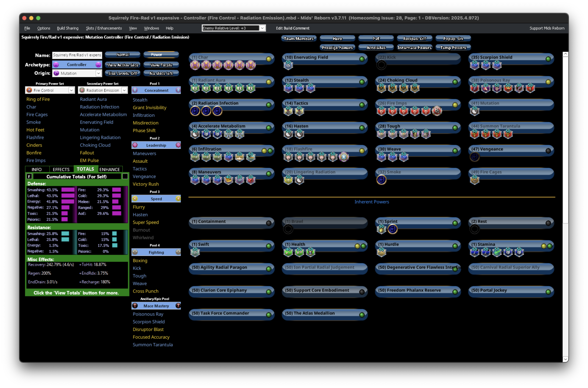This screenshot has height=388, width=588.
Task: Open the Enemy Relative Level dropdown
Action: [x=262, y=28]
